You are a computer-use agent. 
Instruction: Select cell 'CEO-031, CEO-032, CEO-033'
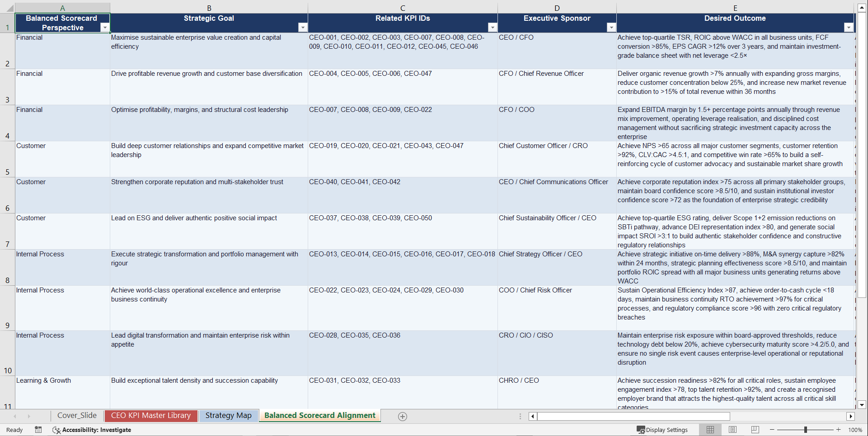click(x=403, y=392)
